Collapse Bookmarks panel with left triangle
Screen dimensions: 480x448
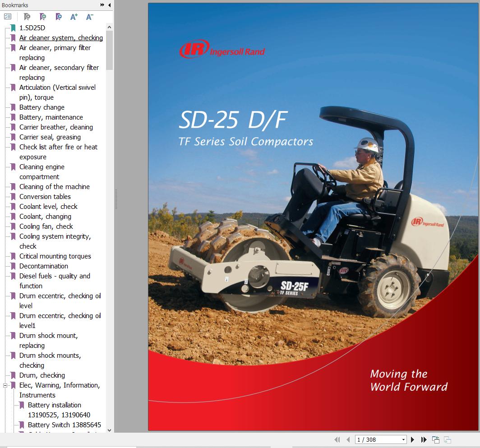tap(109, 5)
